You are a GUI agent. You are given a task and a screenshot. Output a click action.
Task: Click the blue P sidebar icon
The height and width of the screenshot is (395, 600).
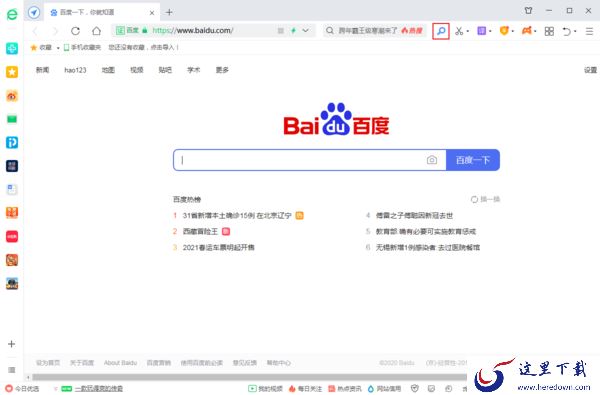click(x=12, y=142)
